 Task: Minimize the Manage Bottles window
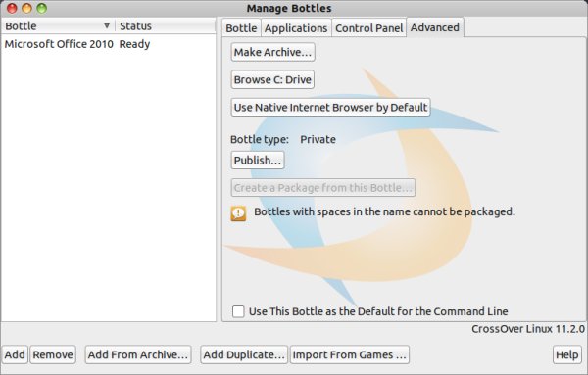point(27,8)
